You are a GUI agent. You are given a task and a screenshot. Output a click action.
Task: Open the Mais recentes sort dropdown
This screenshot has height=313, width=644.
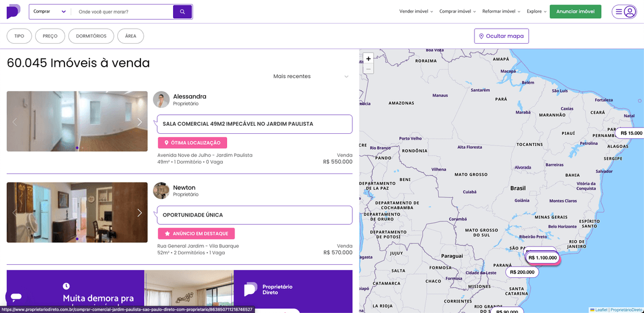(311, 76)
